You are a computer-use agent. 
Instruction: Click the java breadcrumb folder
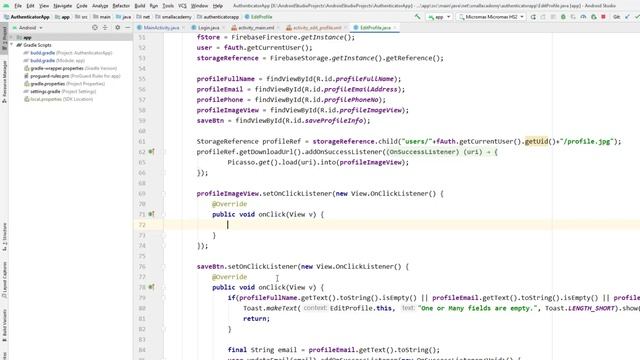(124, 17)
